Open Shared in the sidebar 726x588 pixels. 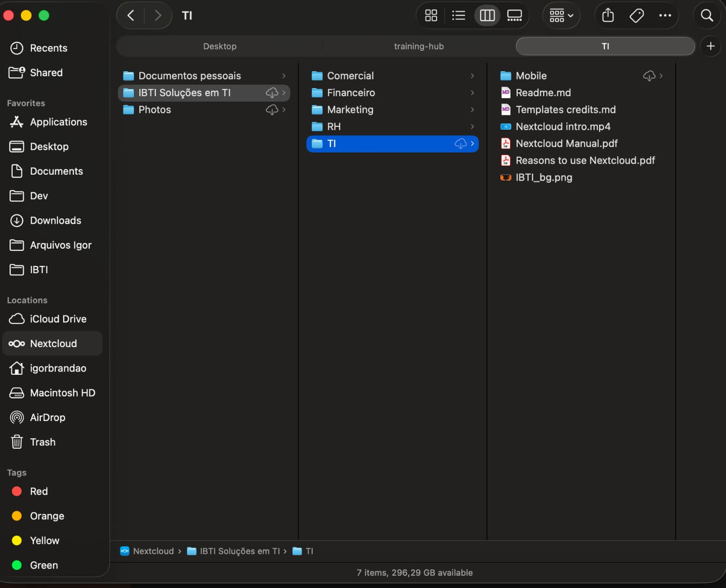(x=52, y=73)
